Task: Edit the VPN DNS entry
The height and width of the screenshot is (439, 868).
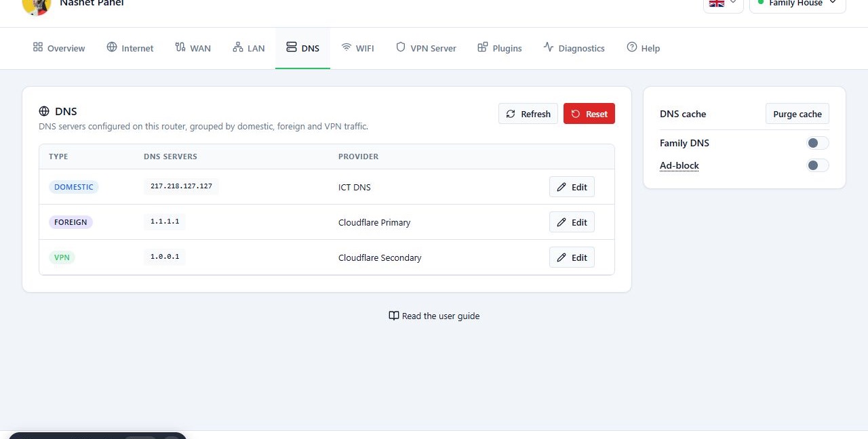Action: pos(572,257)
